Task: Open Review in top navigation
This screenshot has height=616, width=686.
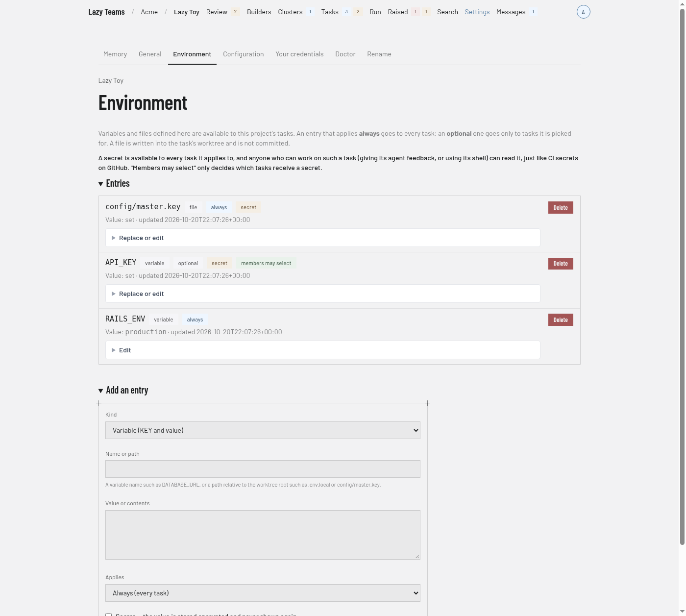Action: pos(217,12)
